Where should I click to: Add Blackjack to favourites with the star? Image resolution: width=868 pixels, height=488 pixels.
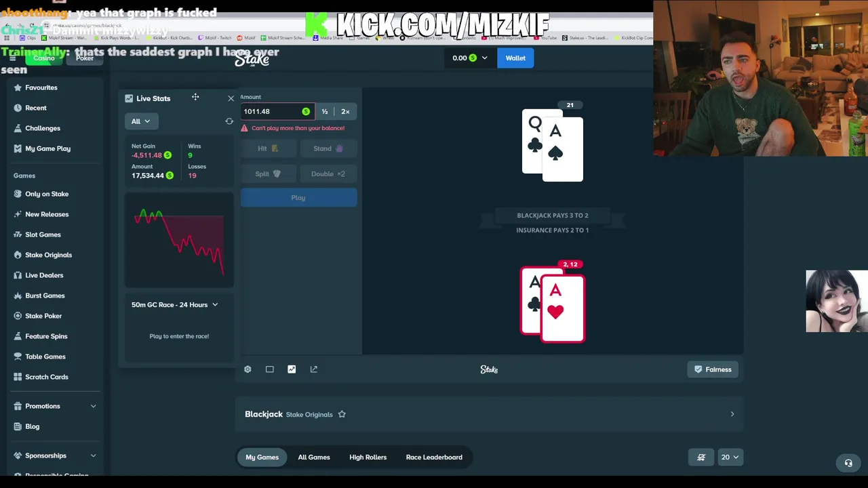pos(342,414)
